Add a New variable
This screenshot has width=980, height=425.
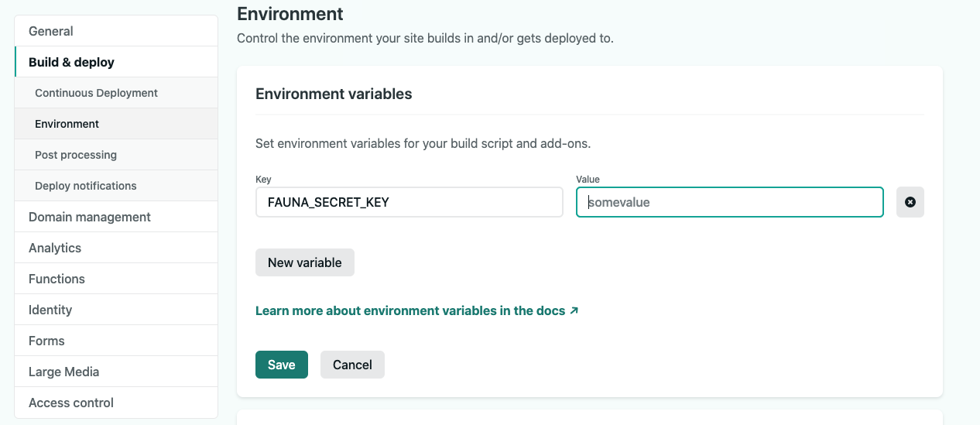coord(305,262)
